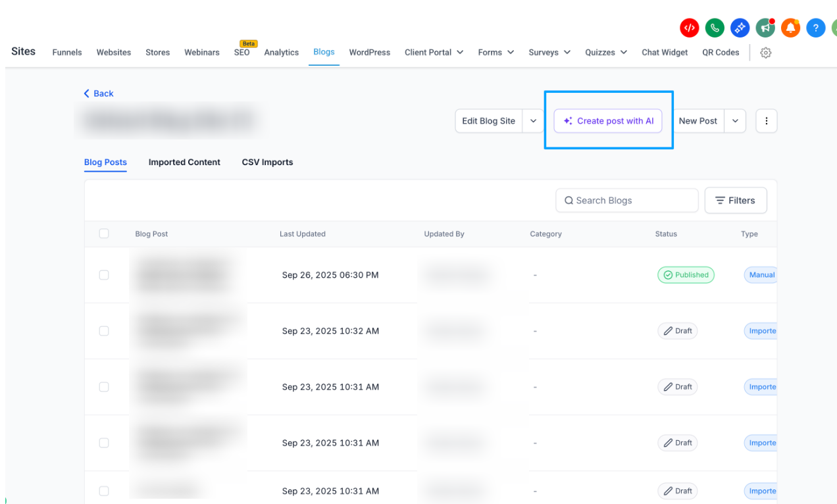Image resolution: width=837 pixels, height=504 pixels.
Task: Open the three-dot more options menu
Action: click(766, 121)
